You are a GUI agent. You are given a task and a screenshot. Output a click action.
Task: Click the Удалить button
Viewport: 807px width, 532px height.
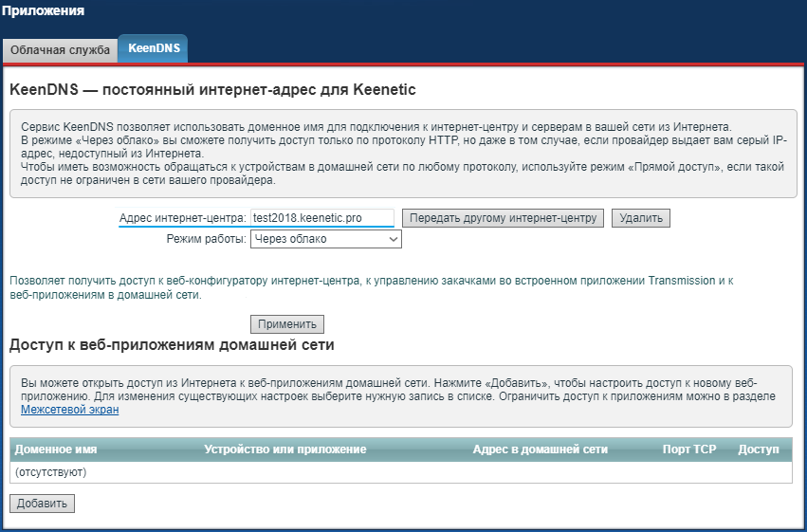pyautogui.click(x=641, y=218)
